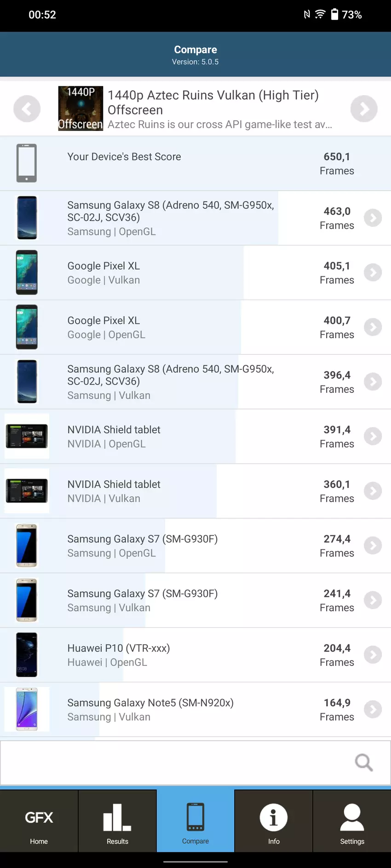
Task: Select the Compare tab
Action: point(195,823)
